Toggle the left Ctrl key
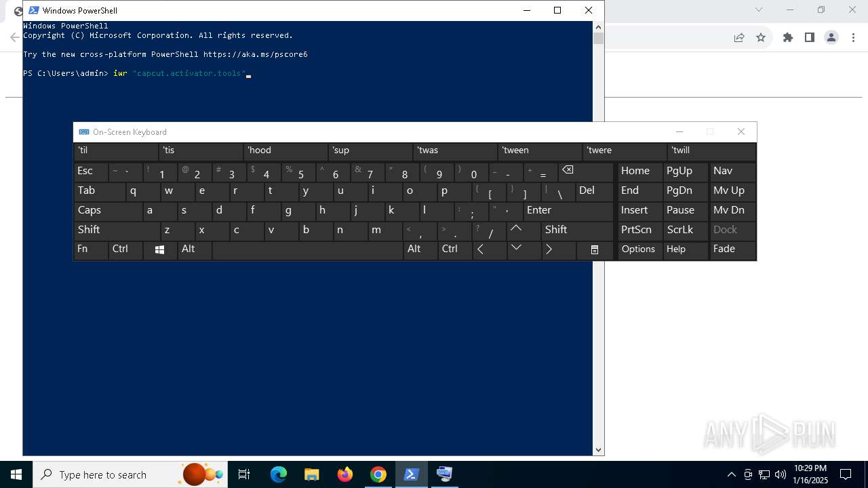This screenshot has height=488, width=868. pyautogui.click(x=125, y=249)
